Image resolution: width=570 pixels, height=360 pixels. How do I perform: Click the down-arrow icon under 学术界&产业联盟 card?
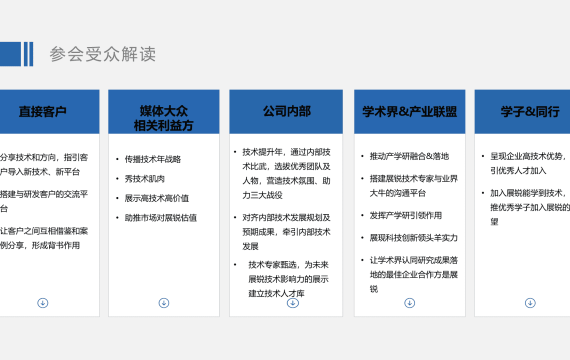(x=409, y=303)
